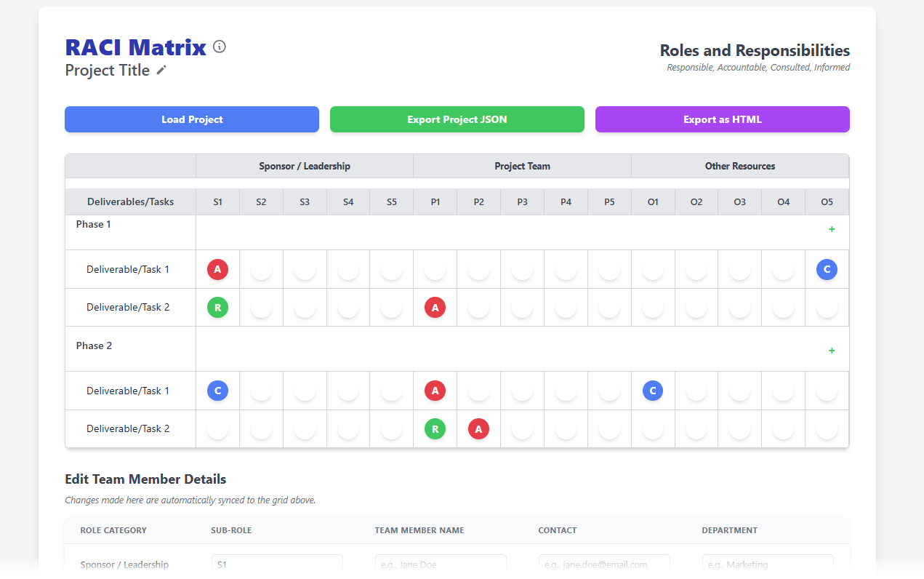Toggle P2's Accountable badge on Phase 2 Task 2
Image resolution: width=924 pixels, height=579 pixels.
[x=478, y=428]
